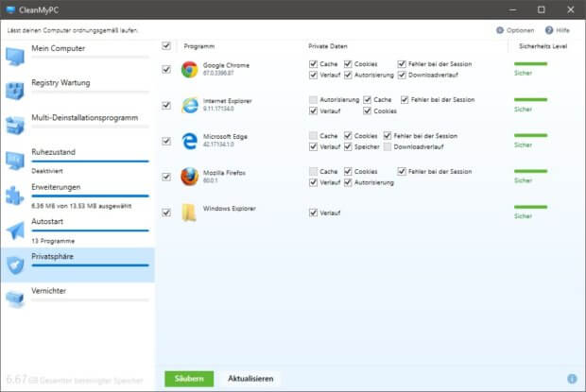Click the green Säubern button
Screen dimensions: 586x392
click(188, 378)
